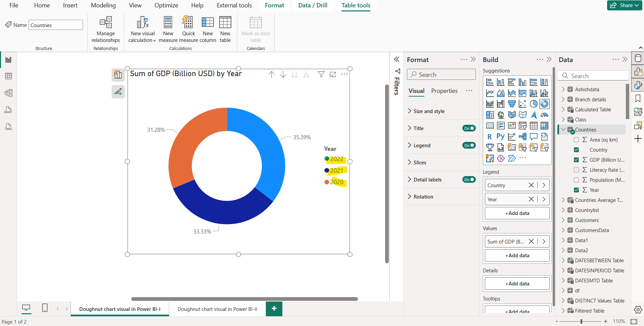Screen dimensions: 644x326
Task: Click the Share button
Action: [x=624, y=5]
